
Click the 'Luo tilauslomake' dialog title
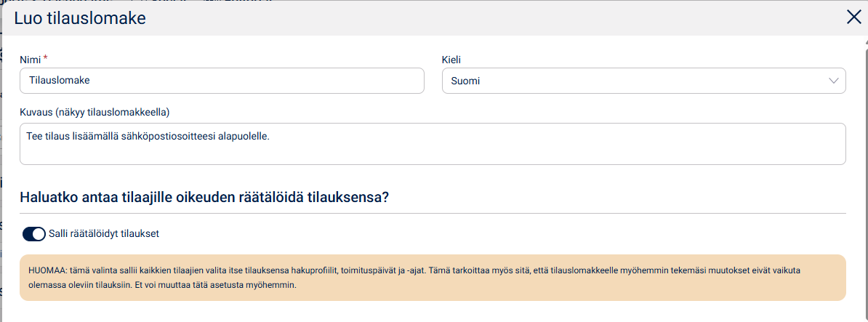coord(80,18)
